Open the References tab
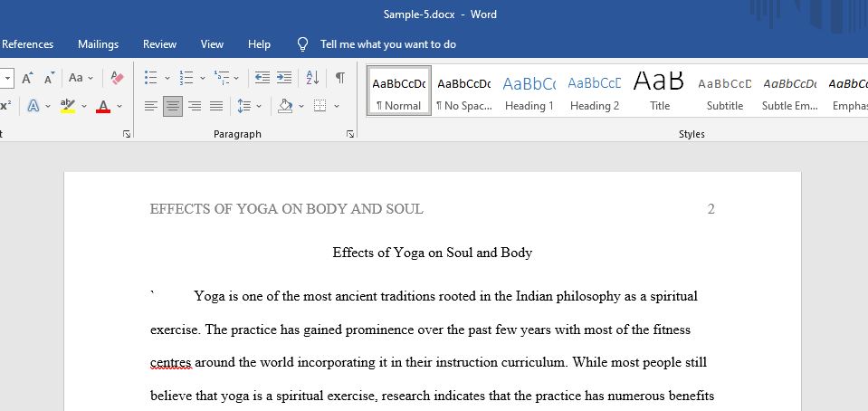 point(28,44)
